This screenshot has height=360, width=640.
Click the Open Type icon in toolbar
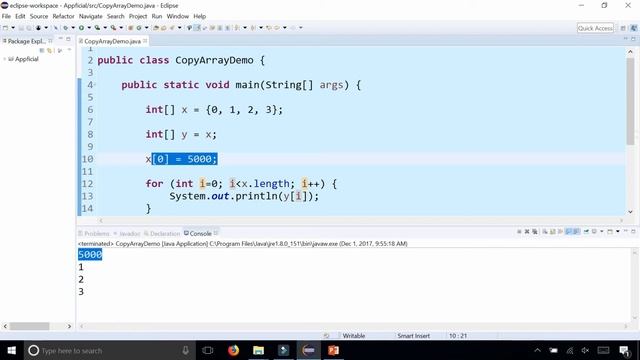156,28
